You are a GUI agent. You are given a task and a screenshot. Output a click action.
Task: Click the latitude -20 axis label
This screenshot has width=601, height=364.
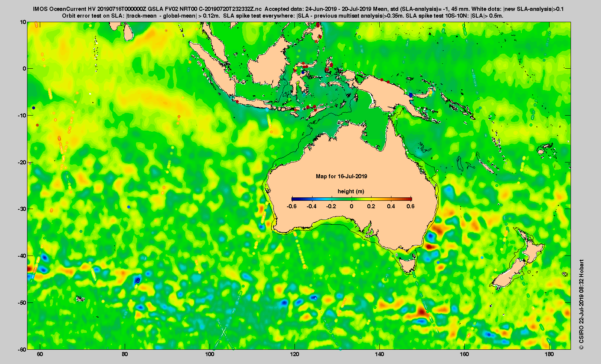(x=22, y=162)
